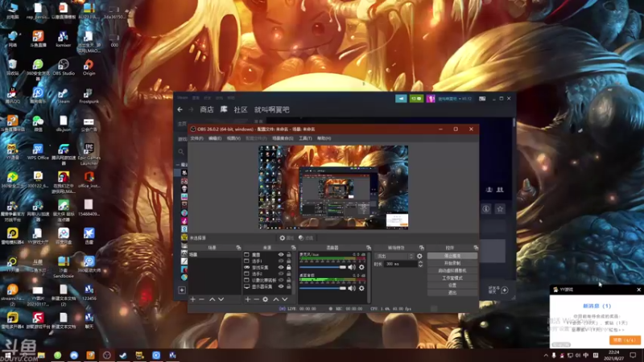Move the selected scene down
Viewport: 644px width, 362px height.
click(x=221, y=299)
